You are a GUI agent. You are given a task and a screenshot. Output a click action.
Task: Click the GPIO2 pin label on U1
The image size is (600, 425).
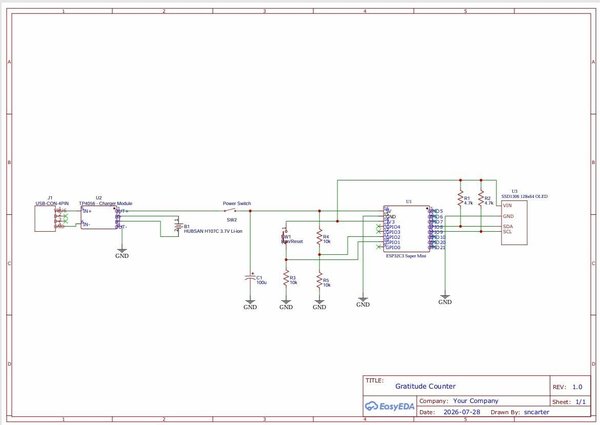[393, 237]
